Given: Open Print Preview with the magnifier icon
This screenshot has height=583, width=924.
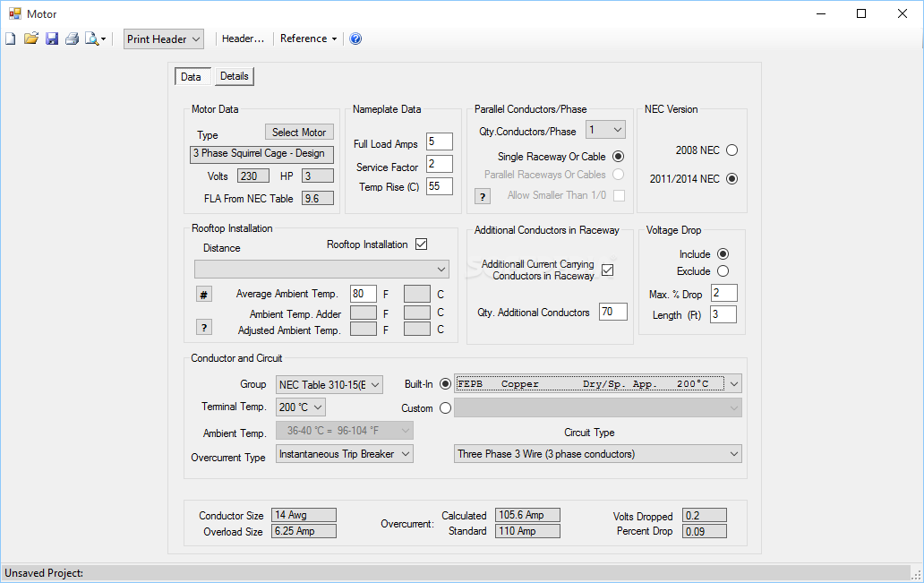Looking at the screenshot, I should coord(92,39).
